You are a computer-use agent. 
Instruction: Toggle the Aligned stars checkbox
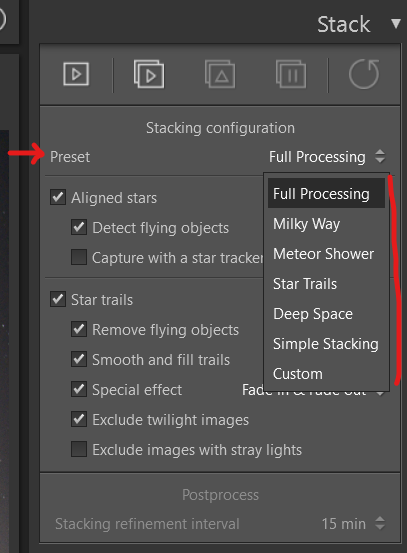[x=58, y=197]
